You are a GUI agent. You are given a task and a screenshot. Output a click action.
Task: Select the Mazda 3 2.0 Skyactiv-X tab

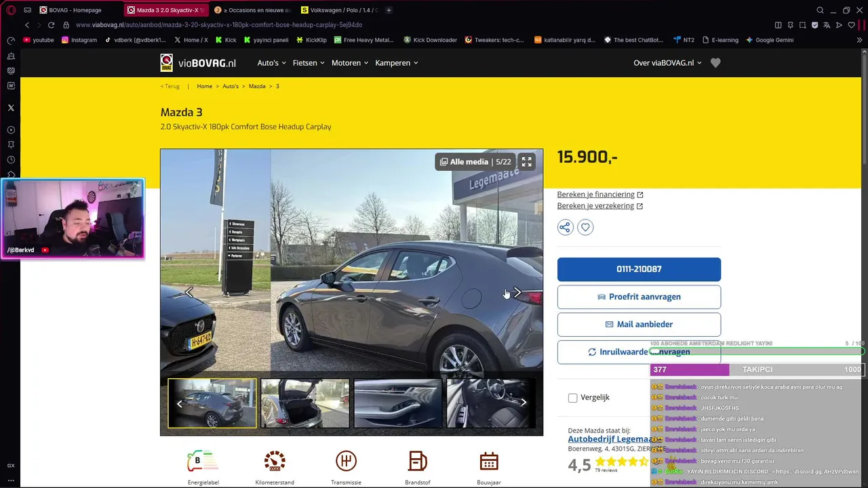(x=166, y=10)
